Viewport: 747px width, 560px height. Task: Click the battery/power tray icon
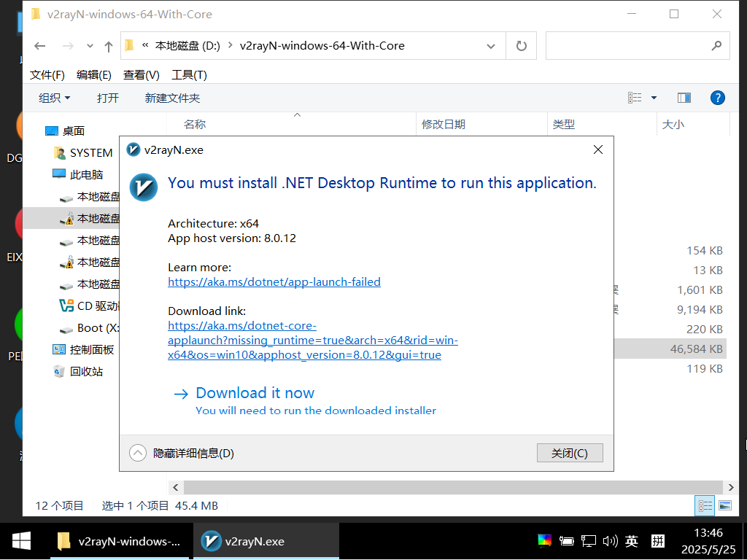[566, 541]
